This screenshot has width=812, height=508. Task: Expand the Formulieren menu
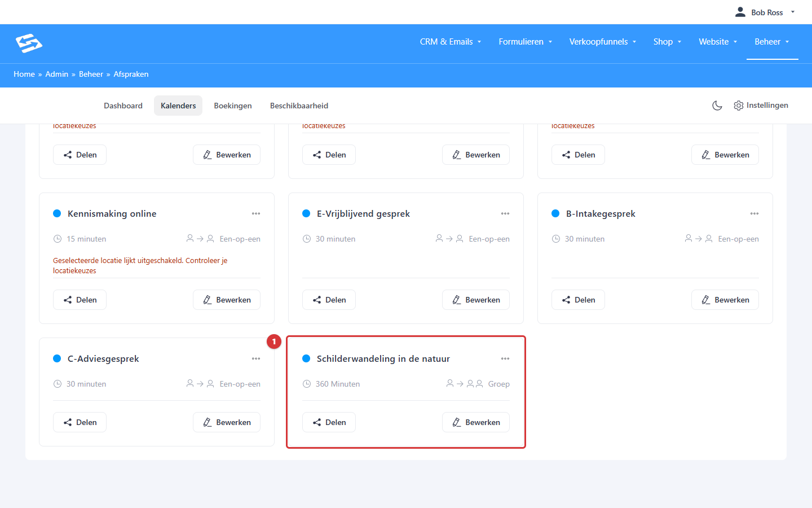(526, 42)
